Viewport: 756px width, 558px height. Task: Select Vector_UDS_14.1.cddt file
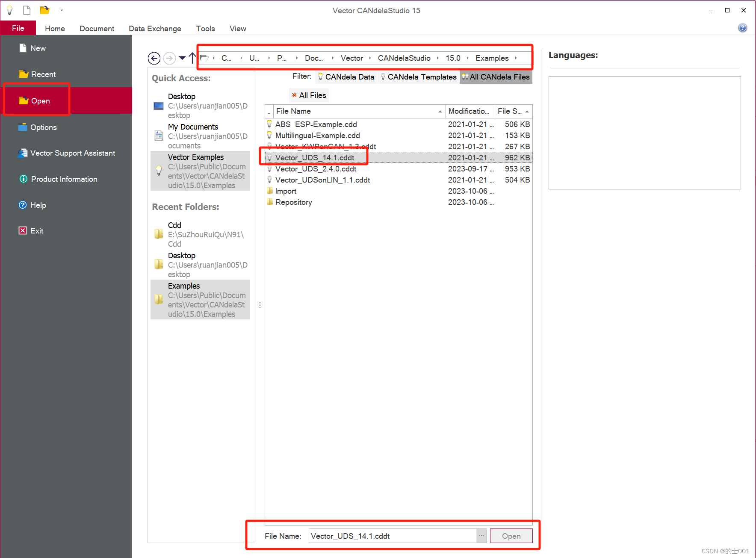point(399,158)
